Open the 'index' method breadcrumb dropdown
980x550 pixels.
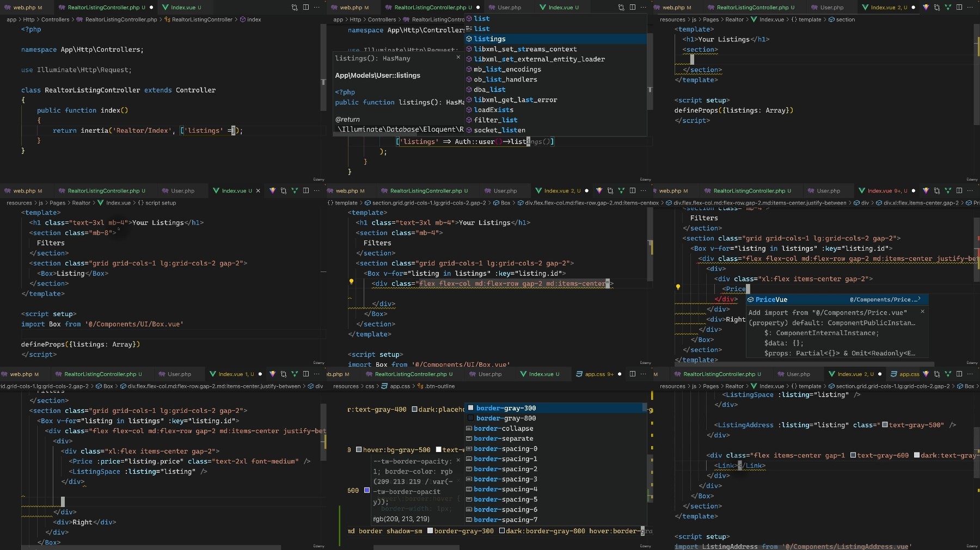tap(250, 20)
